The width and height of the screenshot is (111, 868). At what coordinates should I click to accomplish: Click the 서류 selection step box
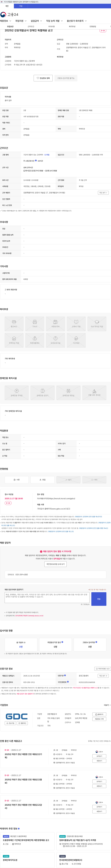click(x=17, y=480)
